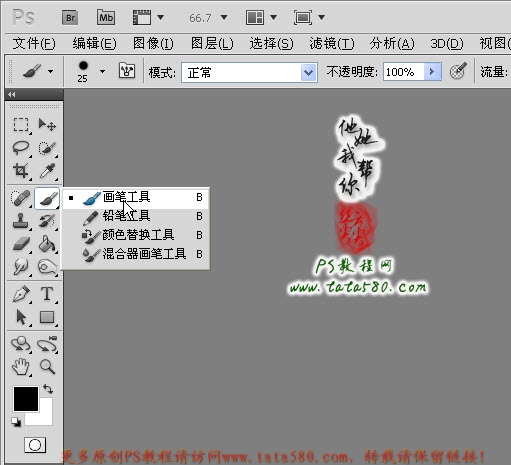Select the Lasso tool
This screenshot has width=511, height=465.
21,148
